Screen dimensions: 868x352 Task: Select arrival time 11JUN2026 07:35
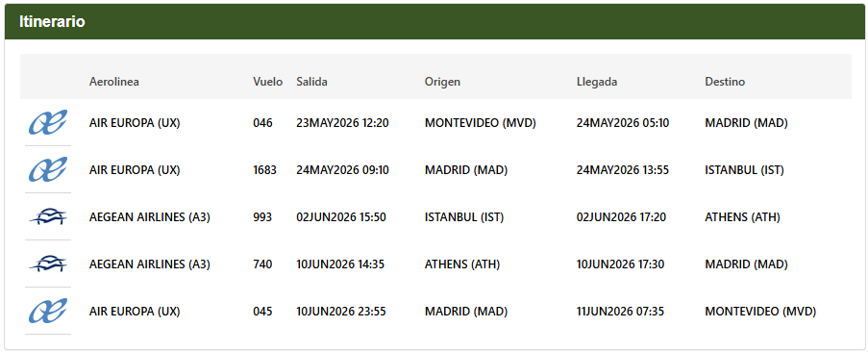(620, 311)
